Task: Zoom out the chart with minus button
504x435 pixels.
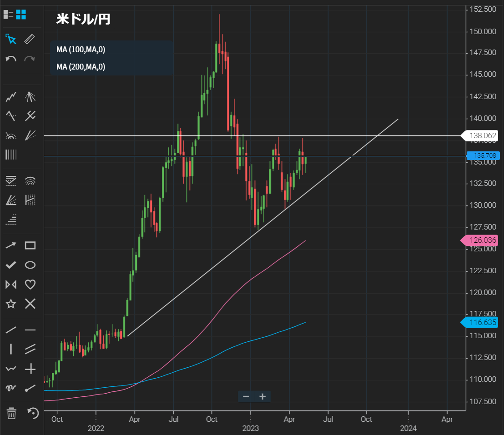Action: 246,396
